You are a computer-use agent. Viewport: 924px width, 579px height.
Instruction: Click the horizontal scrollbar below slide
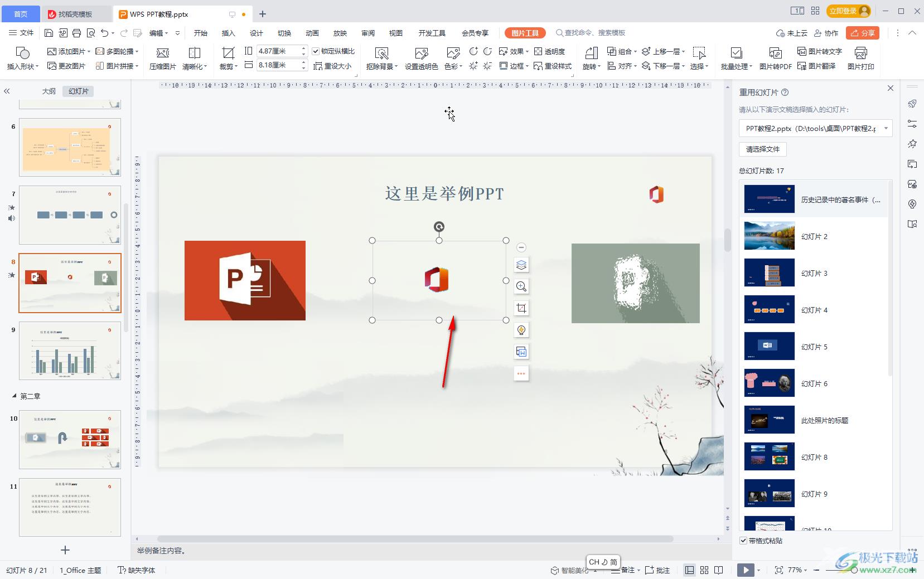coord(415,539)
